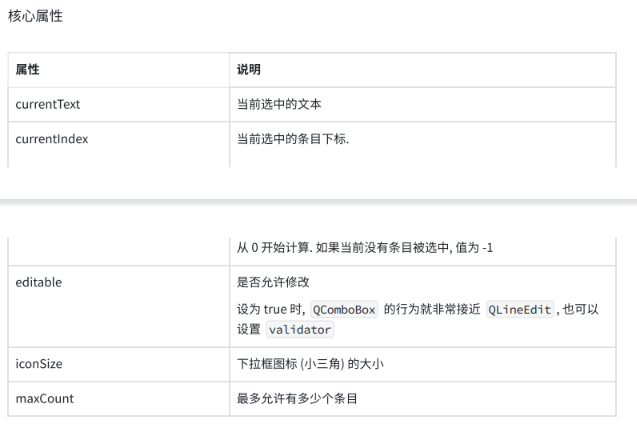Click text 从 0 开始计算 line
Image resolution: width=637 pixels, height=432 pixels.
click(365, 247)
